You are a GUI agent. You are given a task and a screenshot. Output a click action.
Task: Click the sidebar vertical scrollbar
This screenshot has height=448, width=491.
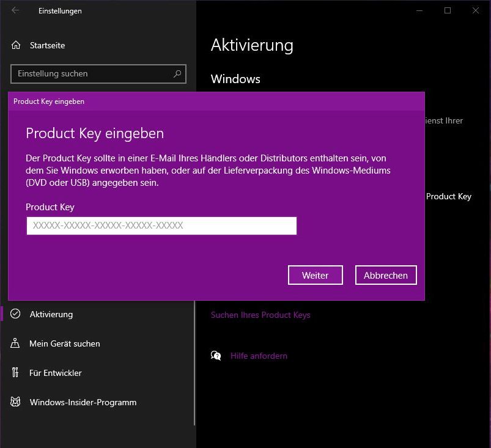[x=194, y=367]
